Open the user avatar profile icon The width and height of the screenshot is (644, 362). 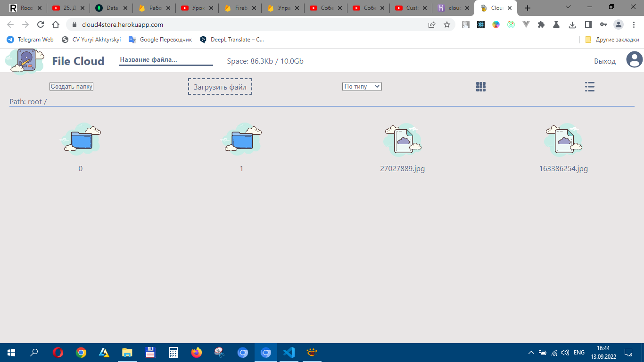click(x=635, y=59)
